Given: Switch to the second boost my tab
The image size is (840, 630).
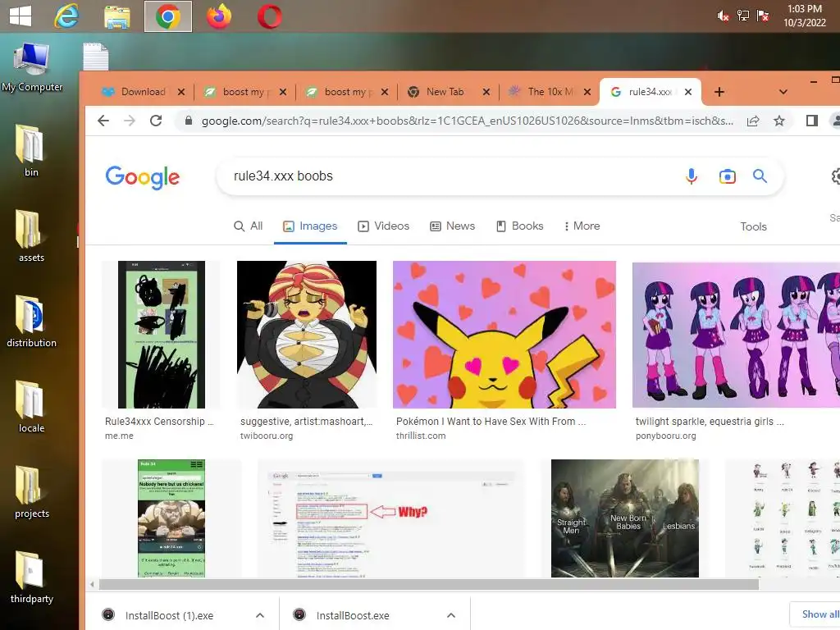Looking at the screenshot, I should [345, 92].
